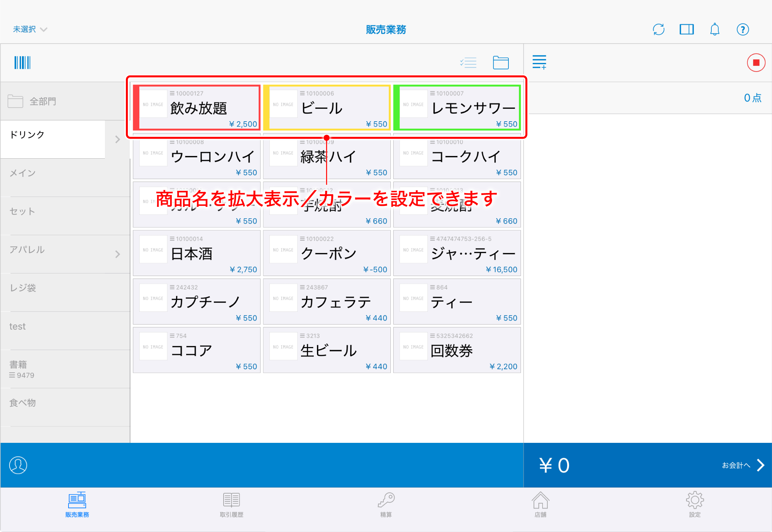Viewport: 772px width, 532px height.
Task: Open the folder view icon
Action: 501,63
